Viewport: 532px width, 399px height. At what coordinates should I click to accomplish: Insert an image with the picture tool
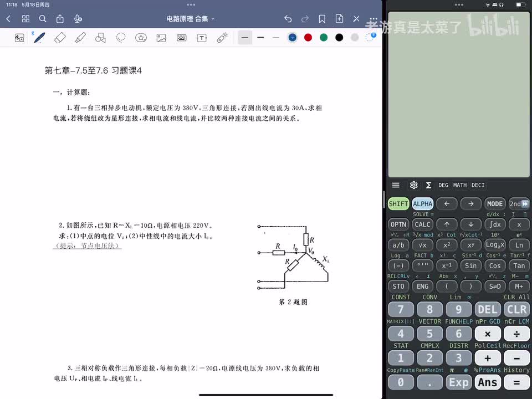161,38
